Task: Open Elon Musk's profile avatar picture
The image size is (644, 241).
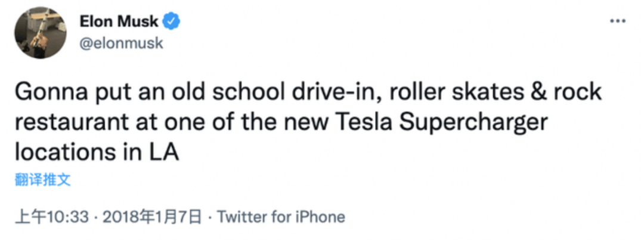Action: (41, 32)
